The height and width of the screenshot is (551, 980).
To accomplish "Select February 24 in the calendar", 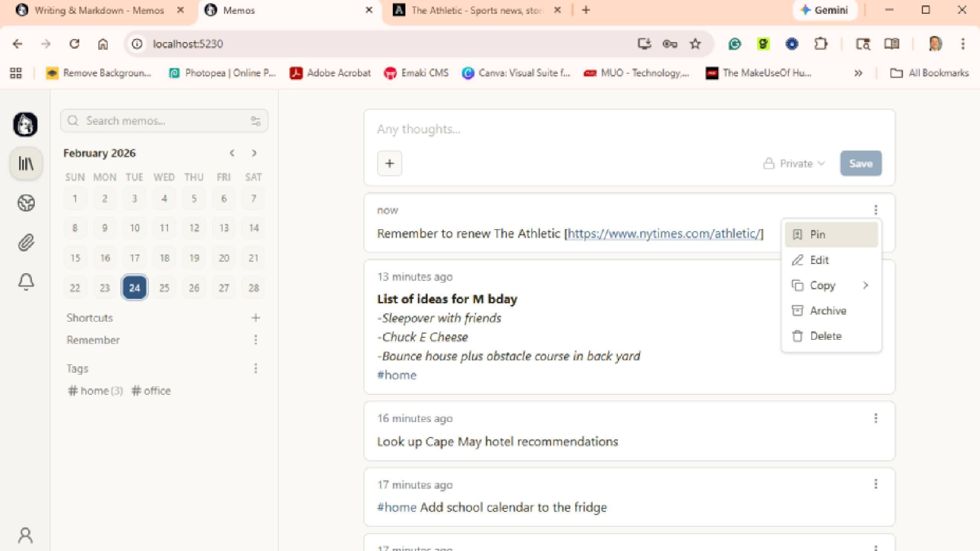I will pos(134,288).
